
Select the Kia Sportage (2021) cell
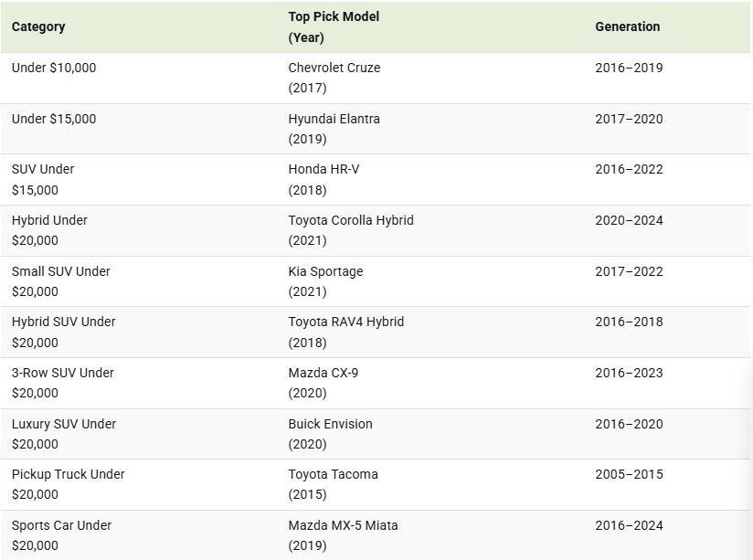click(325, 281)
